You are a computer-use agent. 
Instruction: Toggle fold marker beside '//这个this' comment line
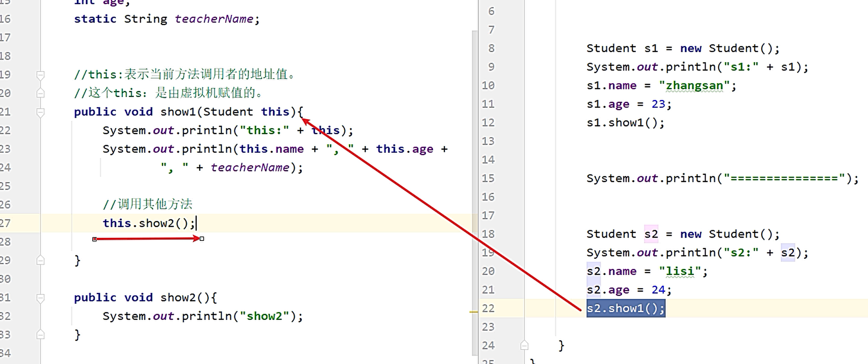pyautogui.click(x=40, y=93)
